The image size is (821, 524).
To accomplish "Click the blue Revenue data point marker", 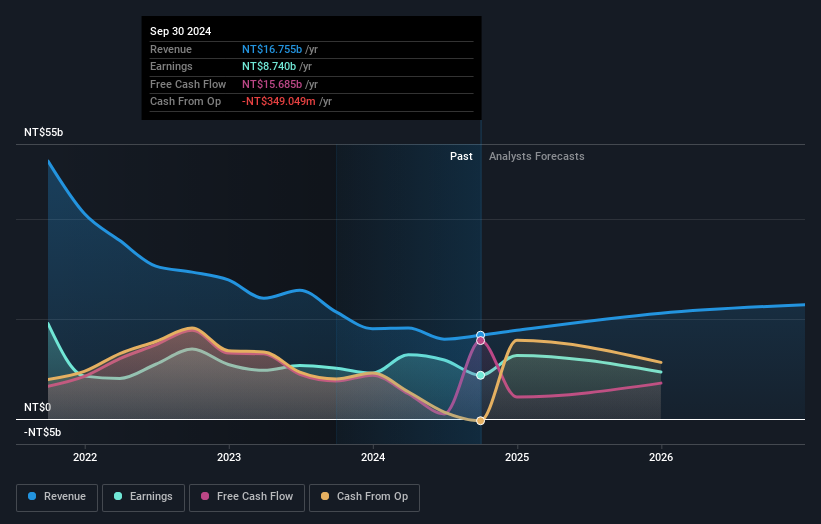I will 480,335.
